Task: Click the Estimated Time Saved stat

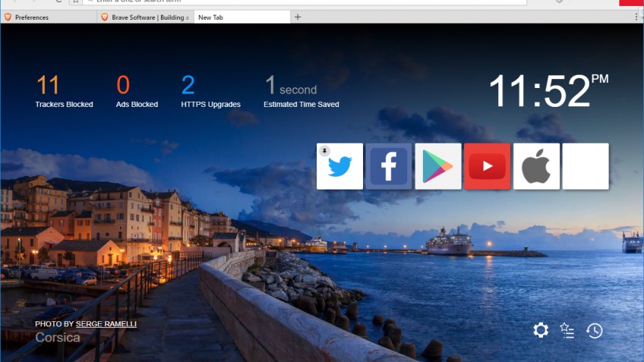Action: point(301,91)
